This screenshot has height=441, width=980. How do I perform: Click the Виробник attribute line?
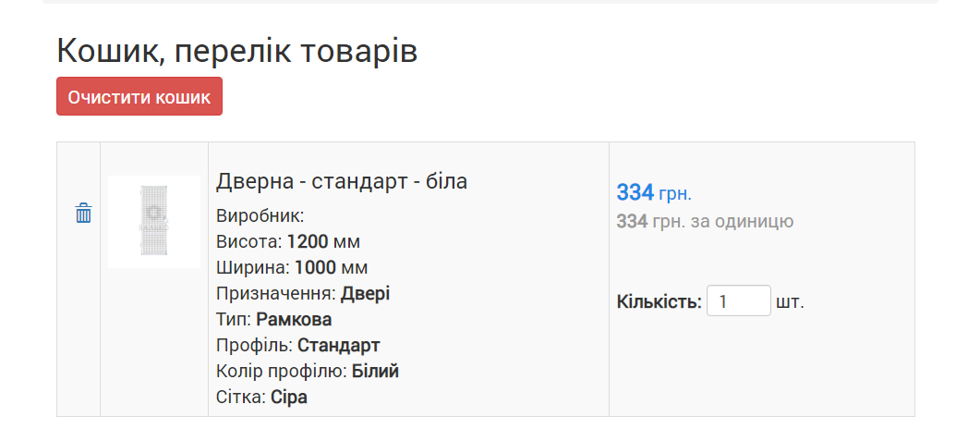pyautogui.click(x=260, y=216)
